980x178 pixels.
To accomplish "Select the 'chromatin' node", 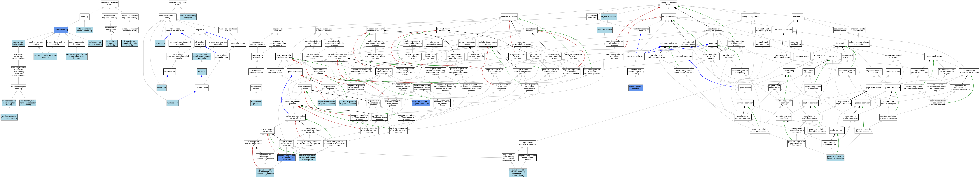I will (x=162, y=88).
